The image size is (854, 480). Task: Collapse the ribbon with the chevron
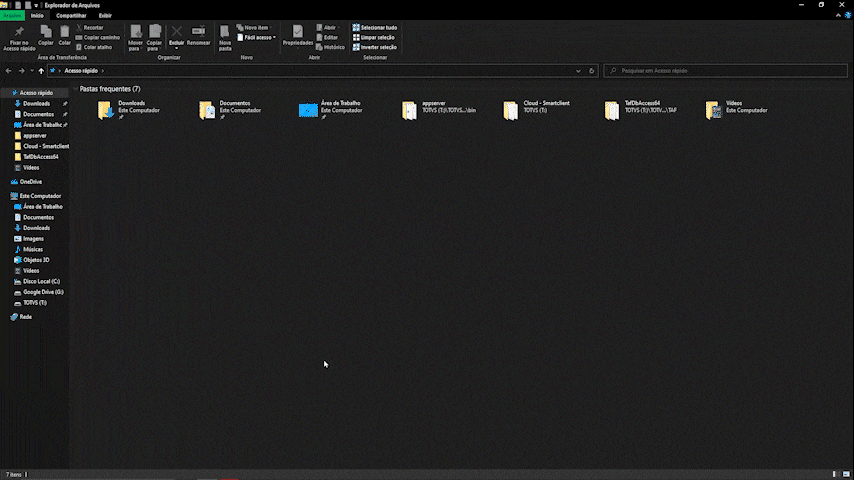838,15
